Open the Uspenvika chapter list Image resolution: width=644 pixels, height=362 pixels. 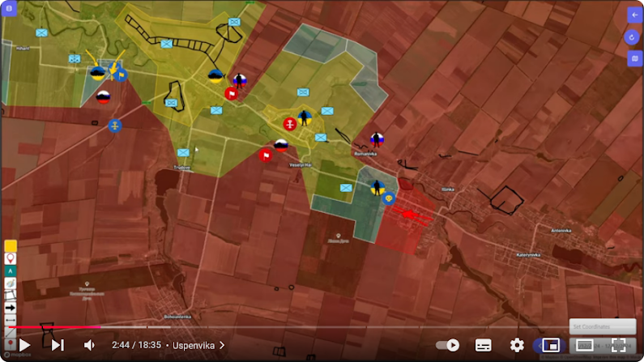198,346
